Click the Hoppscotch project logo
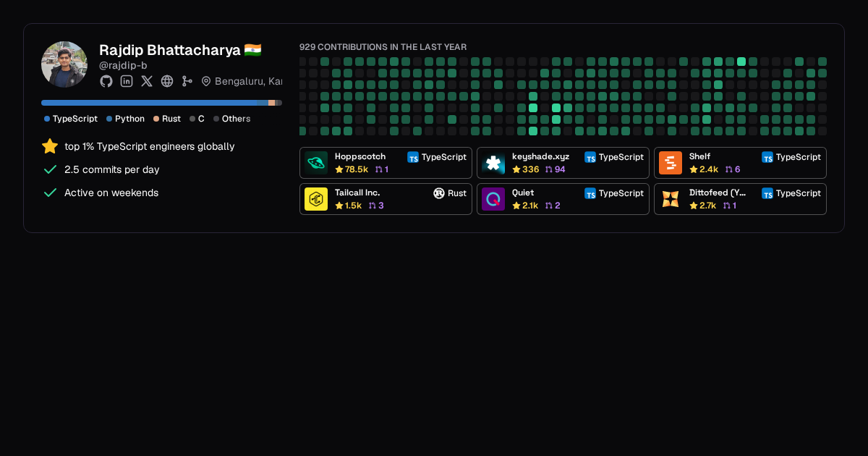 point(316,163)
